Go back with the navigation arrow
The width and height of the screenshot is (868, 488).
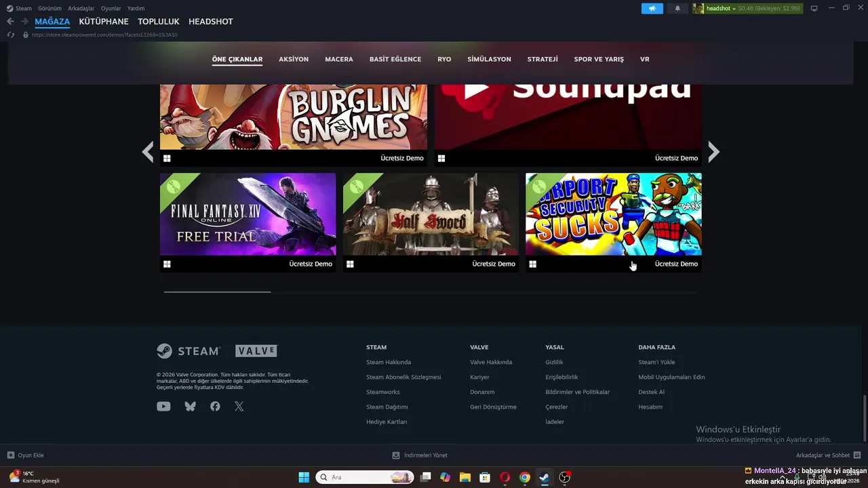(x=10, y=22)
